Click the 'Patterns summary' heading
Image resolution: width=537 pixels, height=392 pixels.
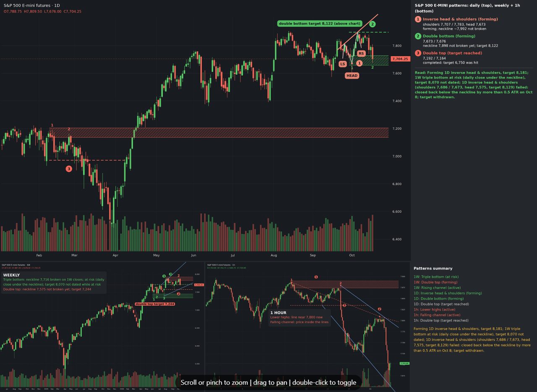point(433,268)
